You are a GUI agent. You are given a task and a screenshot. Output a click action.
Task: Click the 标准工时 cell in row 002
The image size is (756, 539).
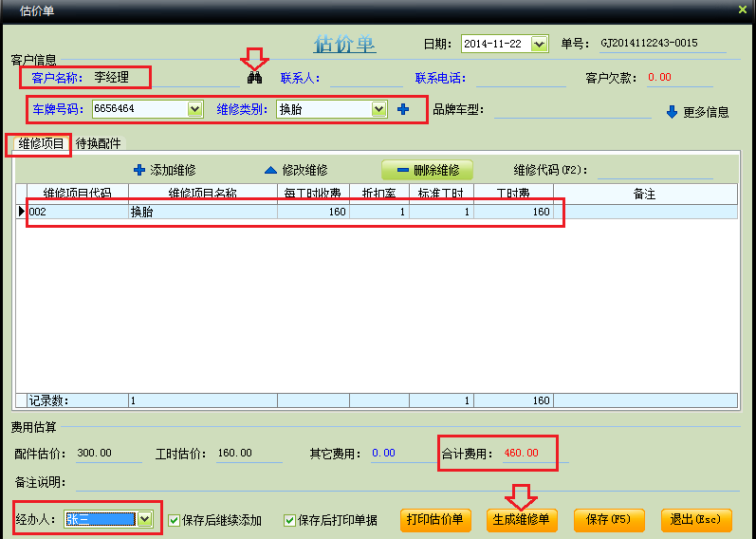tap(441, 212)
